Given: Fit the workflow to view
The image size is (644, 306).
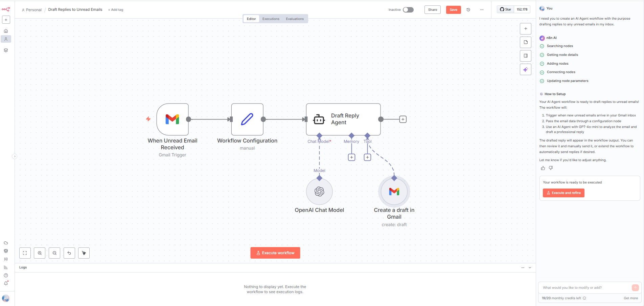Looking at the screenshot, I should click(25, 253).
